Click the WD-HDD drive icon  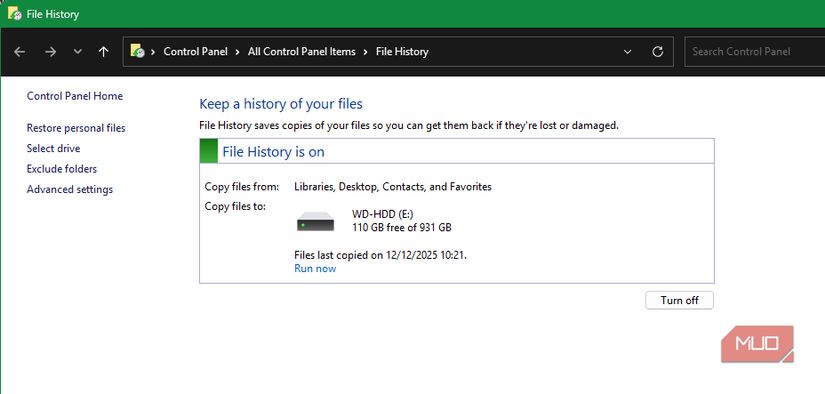coord(316,221)
